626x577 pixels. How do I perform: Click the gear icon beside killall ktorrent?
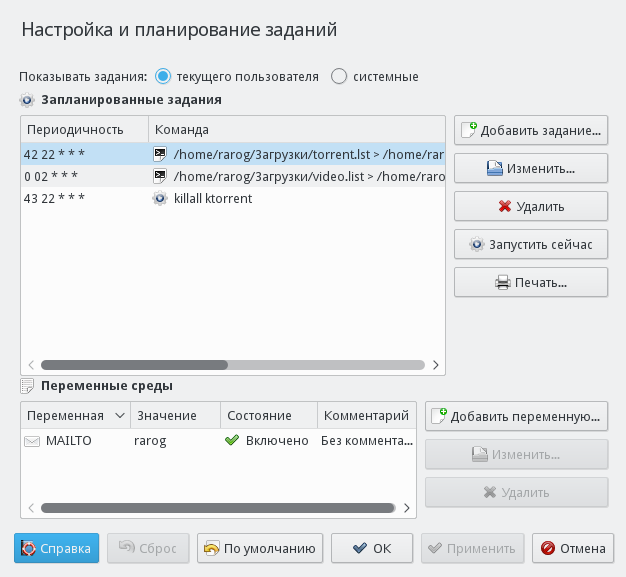pyautogui.click(x=159, y=199)
